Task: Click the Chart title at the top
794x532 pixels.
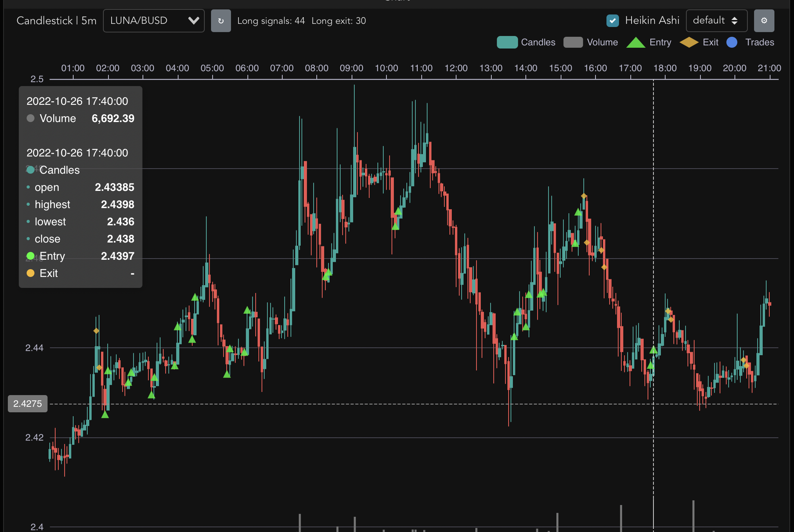Action: tap(397, 2)
